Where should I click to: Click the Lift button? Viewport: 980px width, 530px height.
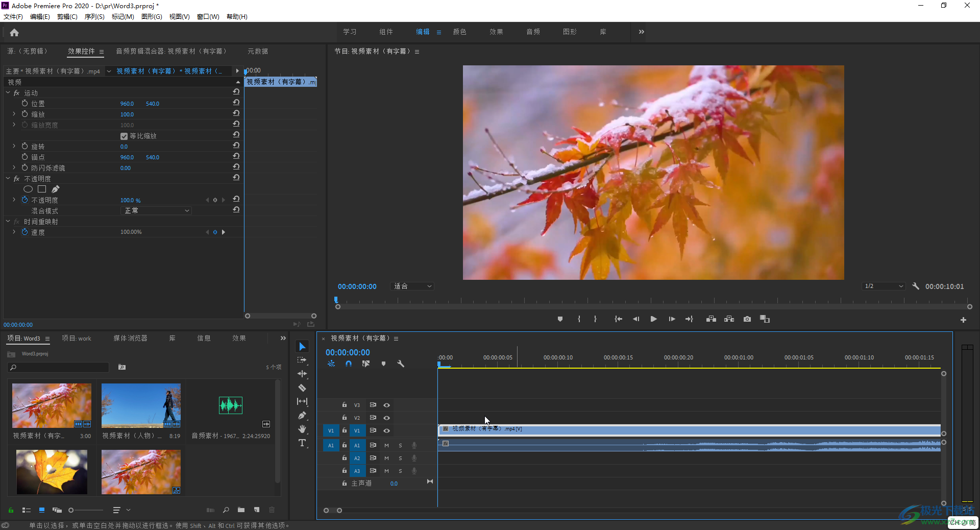[711, 319]
